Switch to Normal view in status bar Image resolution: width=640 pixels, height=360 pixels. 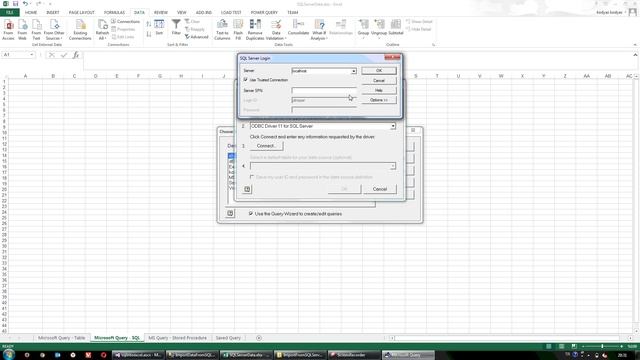[549, 347]
